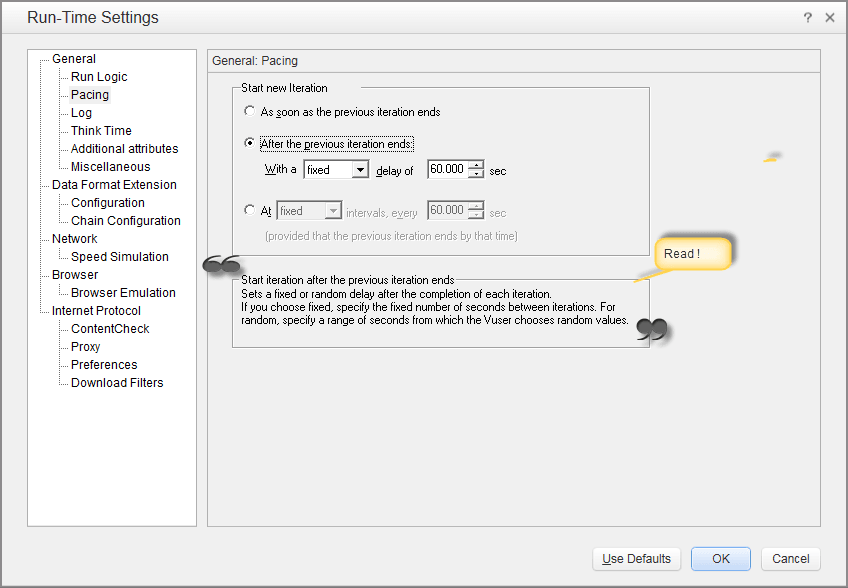Select Proxy under Internet Protocol
The image size is (848, 588).
pos(85,347)
